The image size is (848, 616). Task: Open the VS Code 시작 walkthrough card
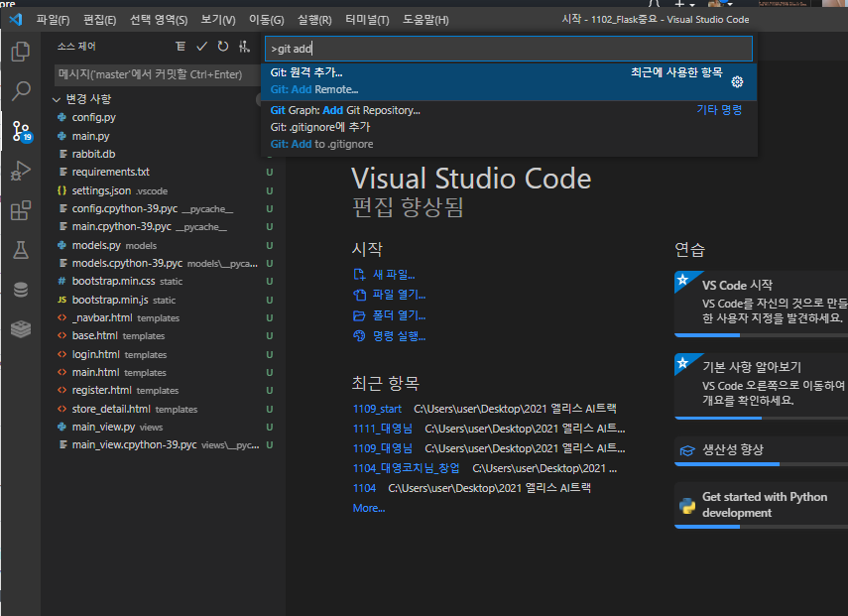tap(762, 304)
